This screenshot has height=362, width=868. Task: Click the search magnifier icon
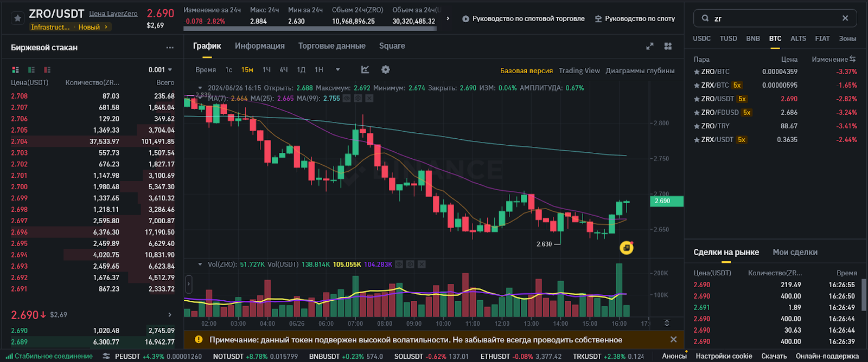tap(705, 18)
